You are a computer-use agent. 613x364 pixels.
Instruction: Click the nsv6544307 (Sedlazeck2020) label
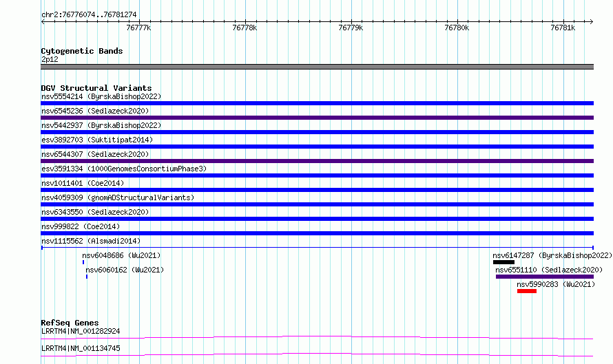[x=95, y=154]
